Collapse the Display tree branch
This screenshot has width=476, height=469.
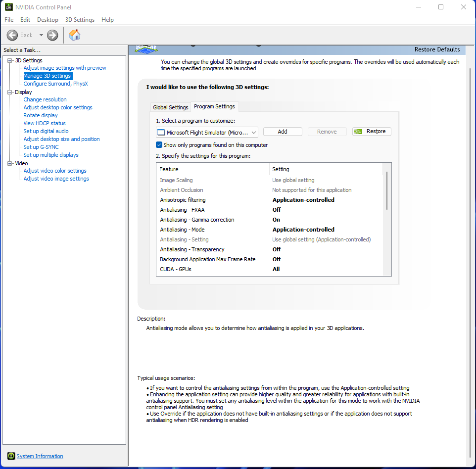coord(9,92)
